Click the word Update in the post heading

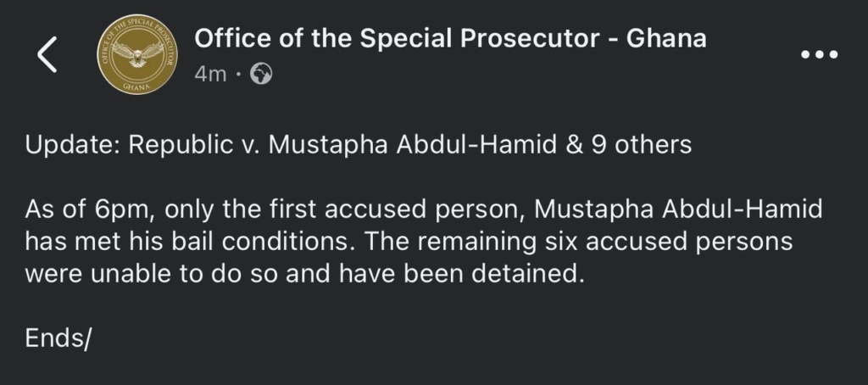click(72, 145)
